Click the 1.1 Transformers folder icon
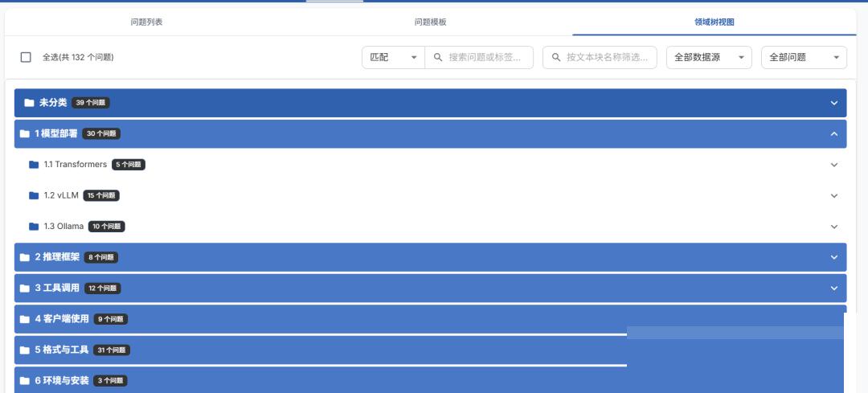 [x=34, y=165]
